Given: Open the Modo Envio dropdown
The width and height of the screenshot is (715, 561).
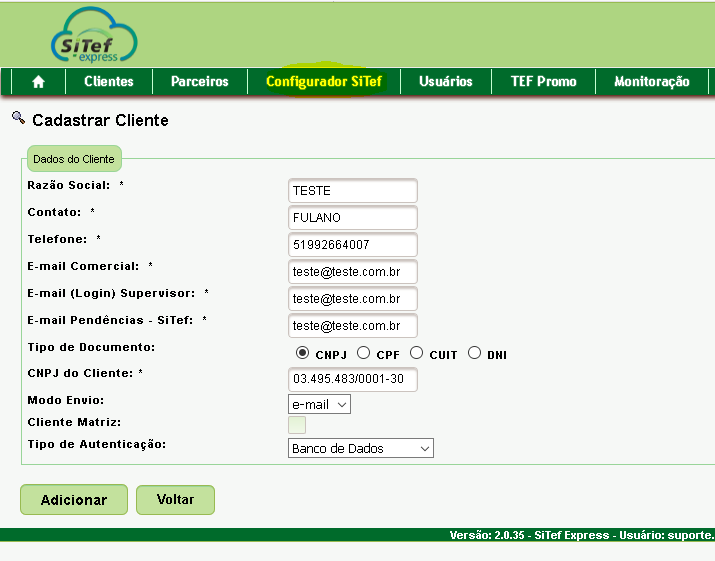Looking at the screenshot, I should [x=319, y=405].
